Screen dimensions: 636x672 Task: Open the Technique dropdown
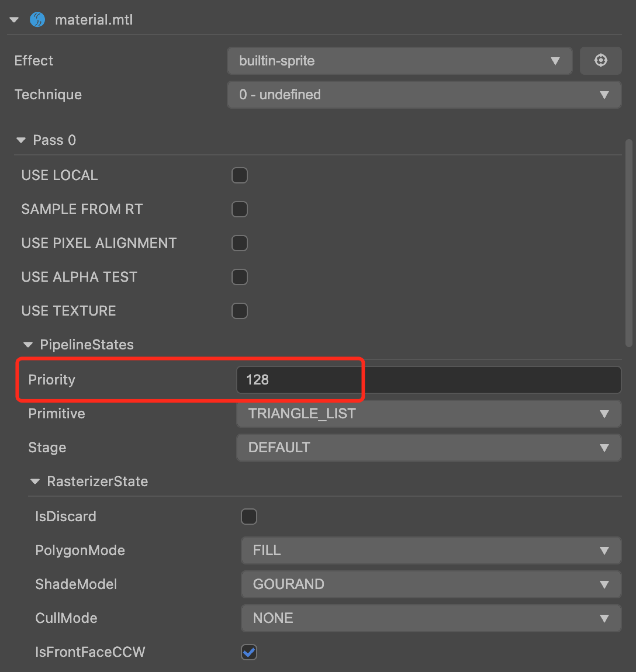click(x=424, y=95)
